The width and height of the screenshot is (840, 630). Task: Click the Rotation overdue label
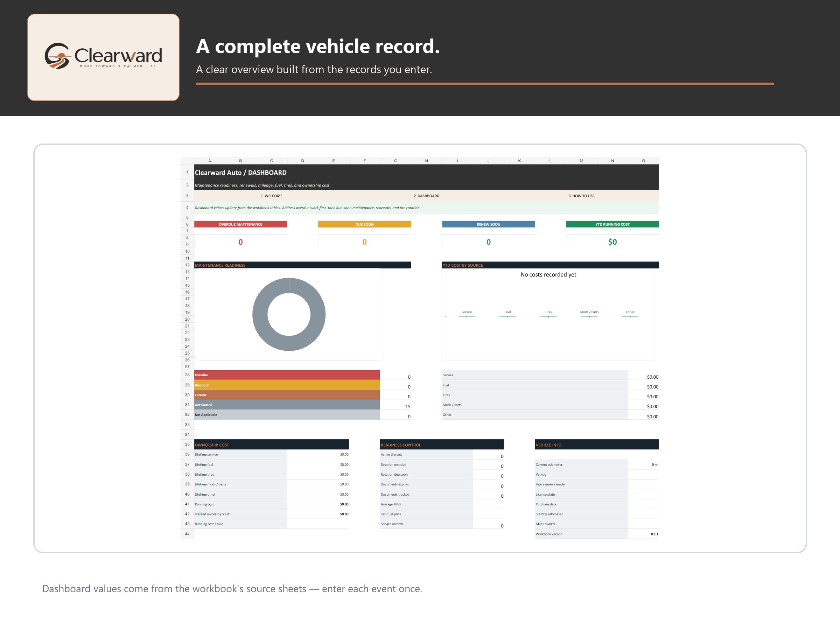[393, 464]
